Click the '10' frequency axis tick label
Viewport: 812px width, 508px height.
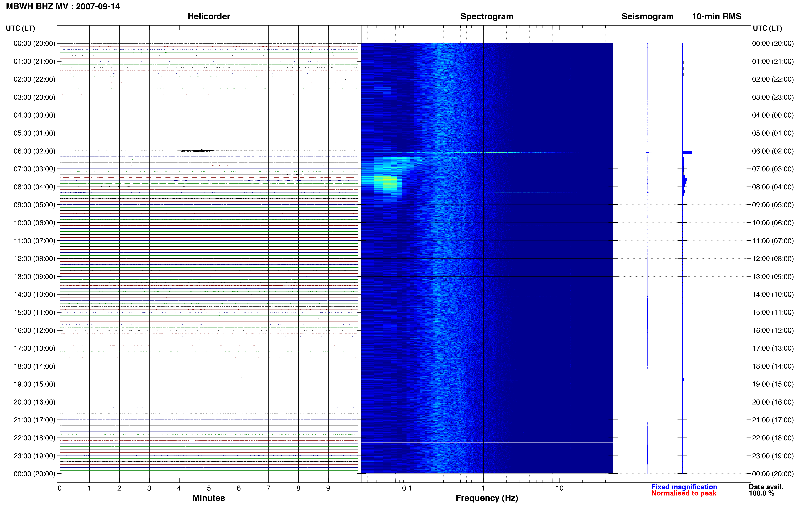pos(559,488)
